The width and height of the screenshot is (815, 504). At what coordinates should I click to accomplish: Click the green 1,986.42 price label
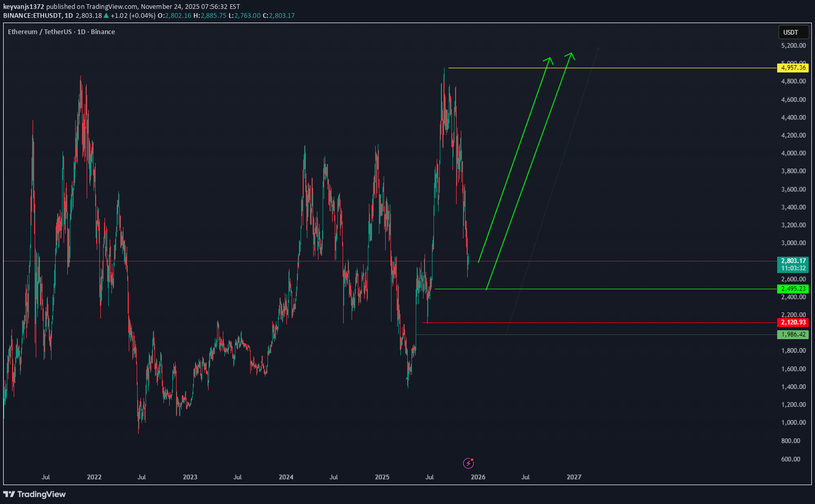792,334
